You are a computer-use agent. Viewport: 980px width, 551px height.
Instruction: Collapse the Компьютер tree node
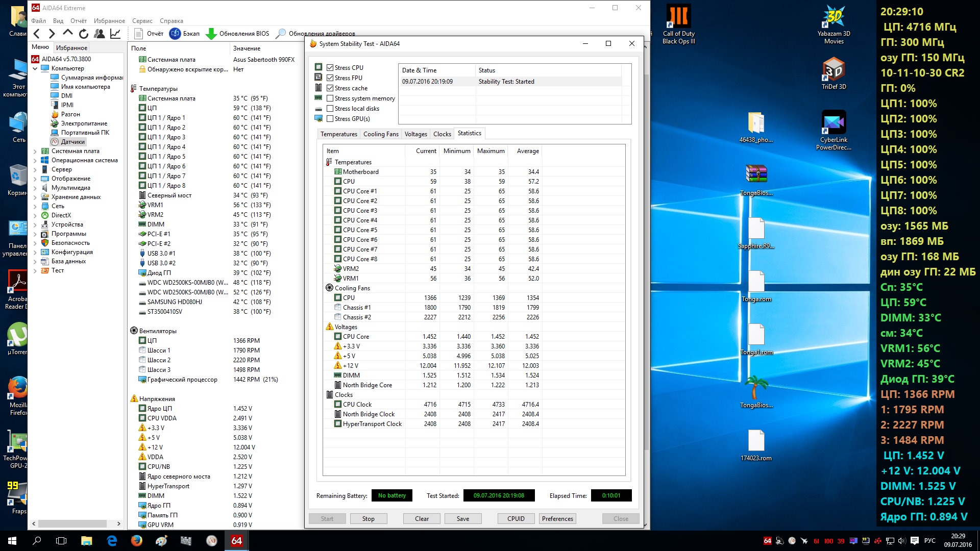coord(35,68)
